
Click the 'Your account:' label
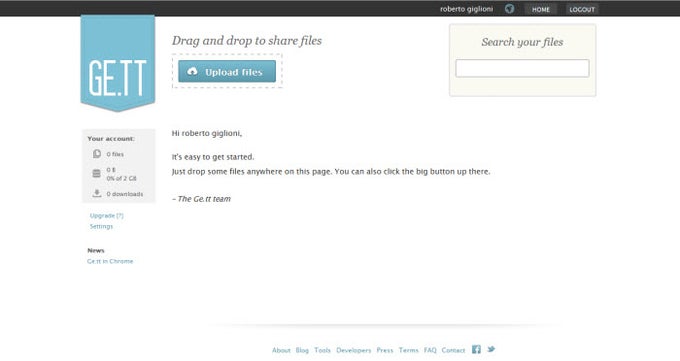click(111, 139)
